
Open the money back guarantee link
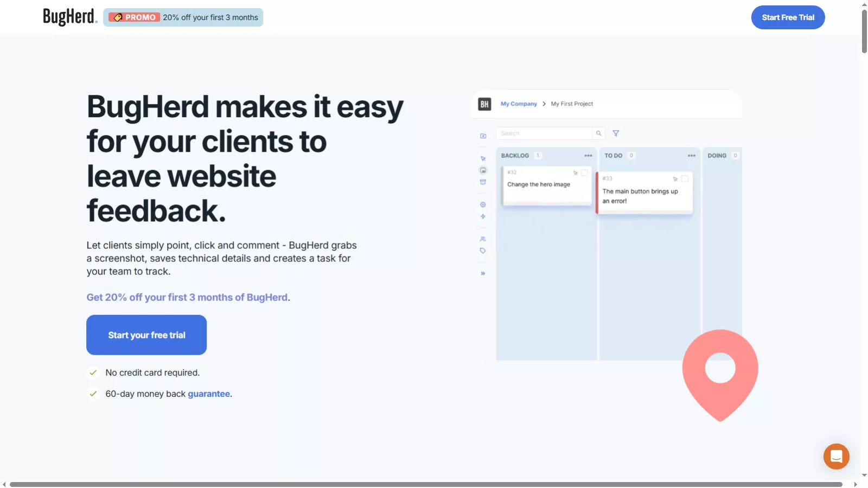coord(209,394)
